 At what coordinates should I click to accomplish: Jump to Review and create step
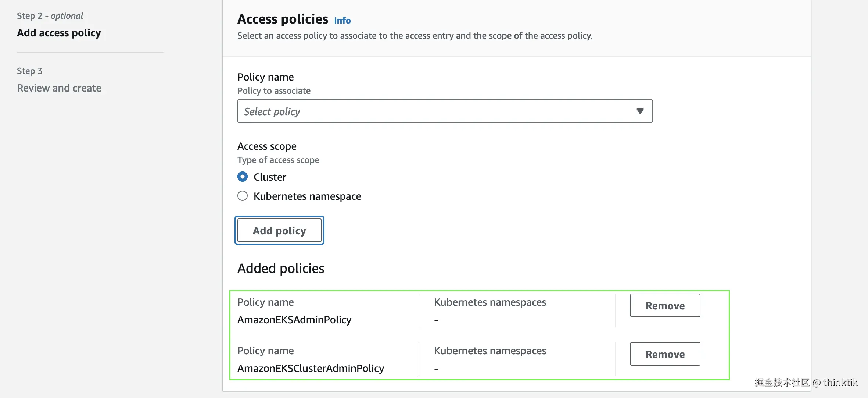(x=59, y=88)
